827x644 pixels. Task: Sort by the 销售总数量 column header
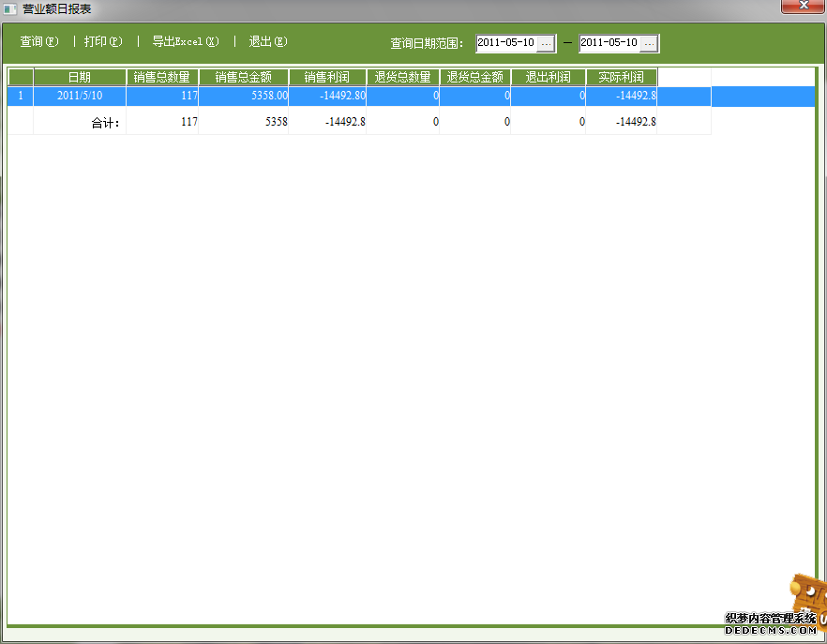(162, 77)
